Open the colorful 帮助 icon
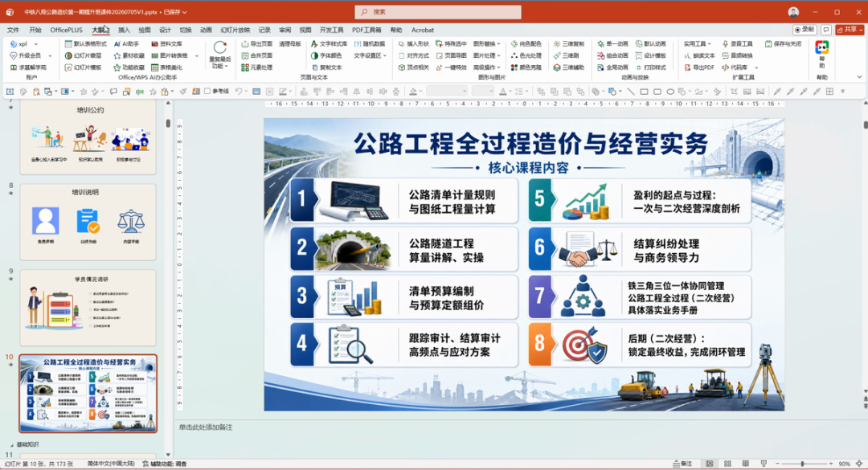Viewport: 868px width, 470px height. point(822,48)
